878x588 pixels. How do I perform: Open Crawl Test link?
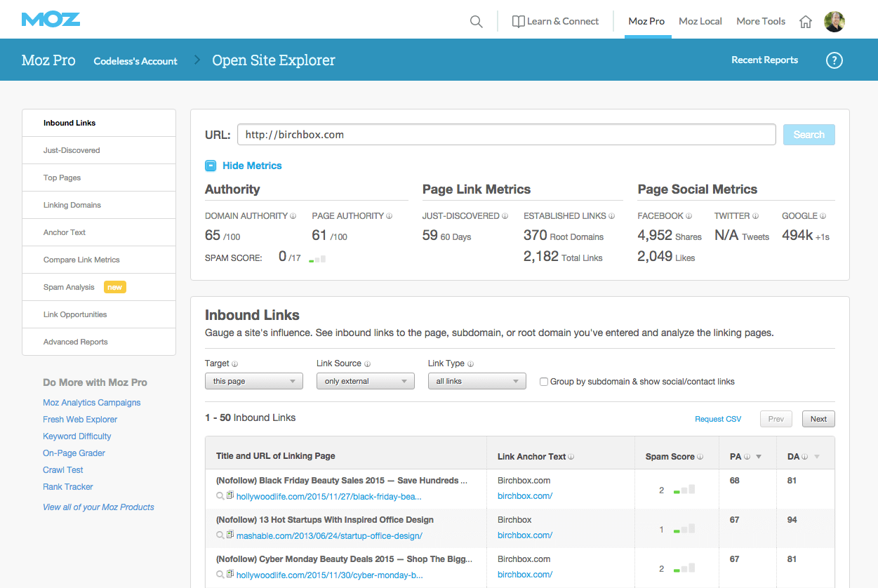63,470
